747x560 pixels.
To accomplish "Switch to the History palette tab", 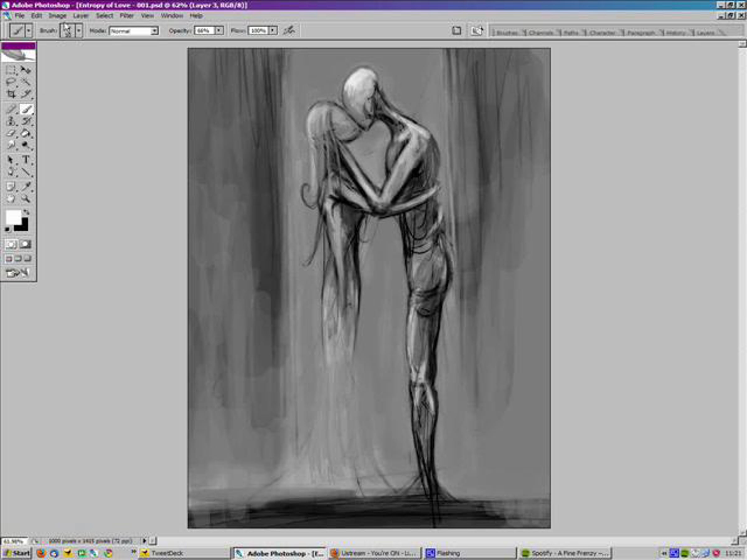I will pos(676,33).
